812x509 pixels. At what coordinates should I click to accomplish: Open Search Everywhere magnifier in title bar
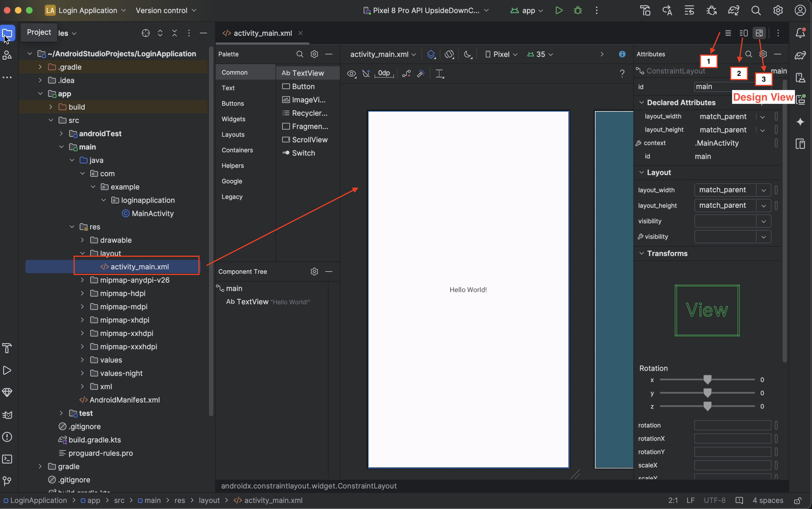(756, 10)
